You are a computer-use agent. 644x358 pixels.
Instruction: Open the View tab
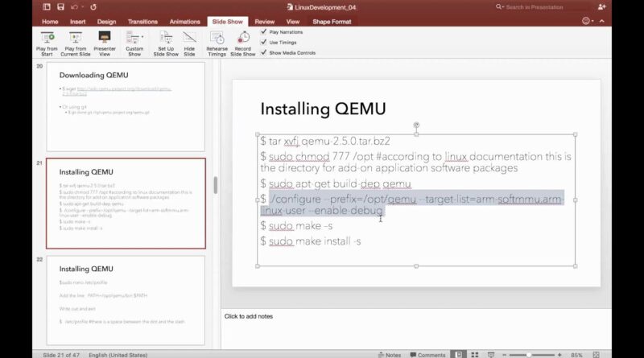pos(293,22)
